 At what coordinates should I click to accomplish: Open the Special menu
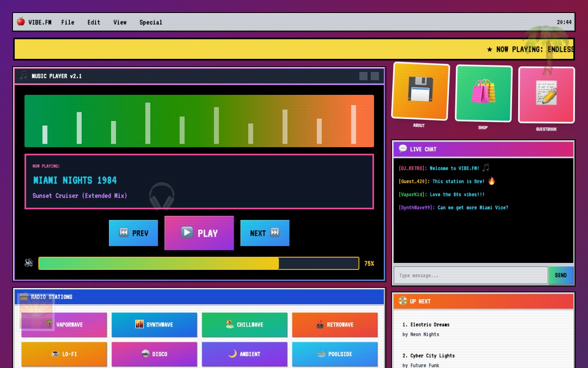click(x=151, y=22)
